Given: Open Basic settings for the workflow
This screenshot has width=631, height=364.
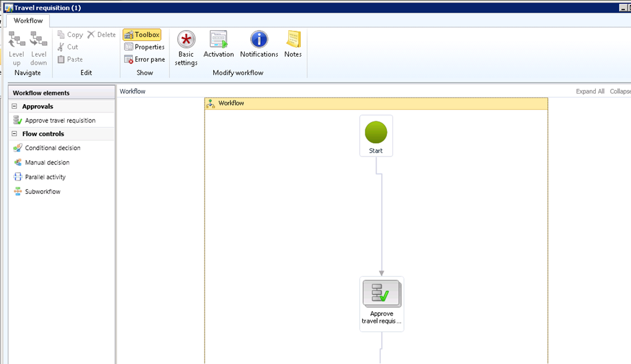Looking at the screenshot, I should 186,48.
